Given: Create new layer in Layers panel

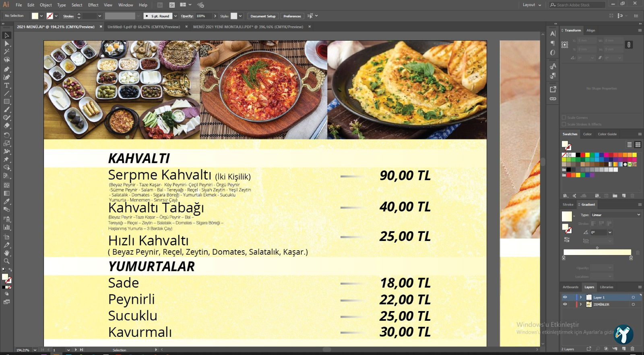Looking at the screenshot, I should pyautogui.click(x=623, y=349).
